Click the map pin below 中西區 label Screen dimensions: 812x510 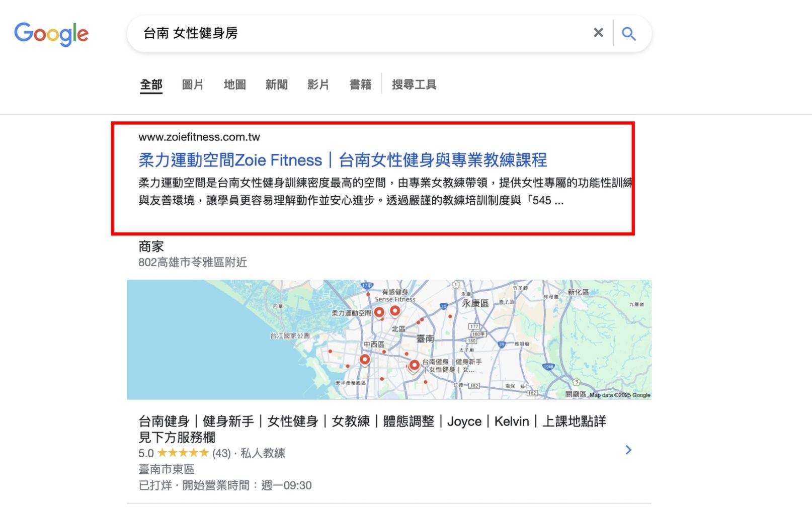pos(365,360)
